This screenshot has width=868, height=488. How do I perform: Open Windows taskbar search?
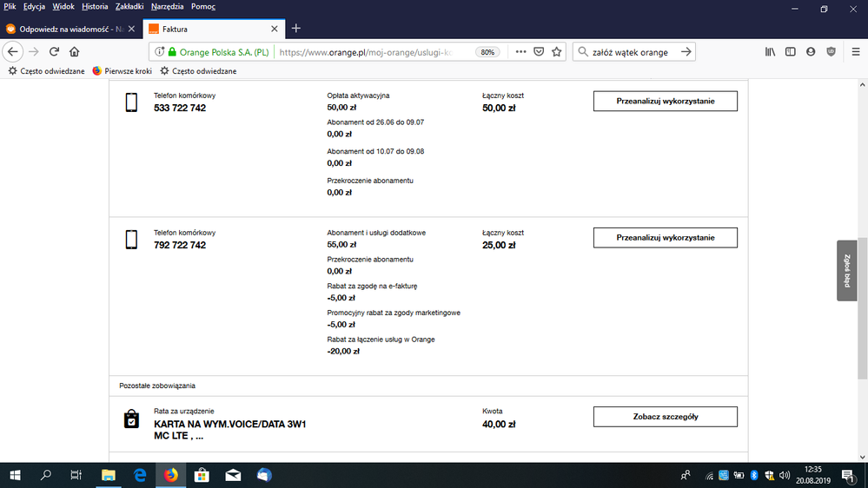(46, 475)
